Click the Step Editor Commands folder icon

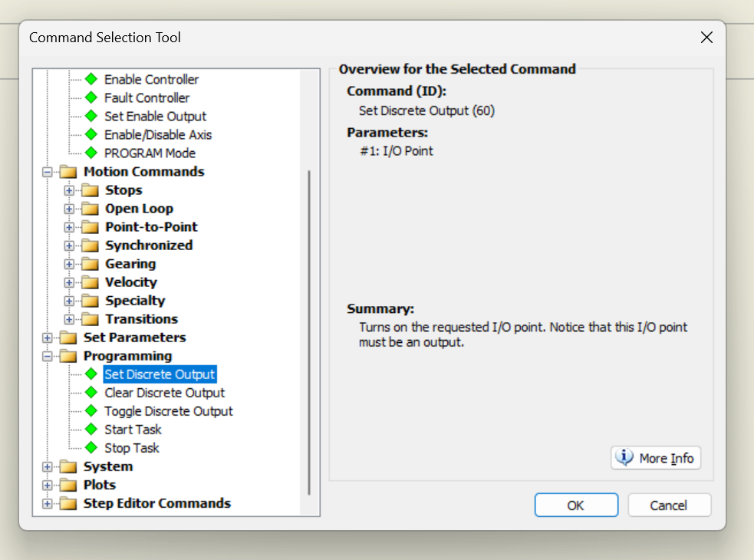[x=68, y=503]
